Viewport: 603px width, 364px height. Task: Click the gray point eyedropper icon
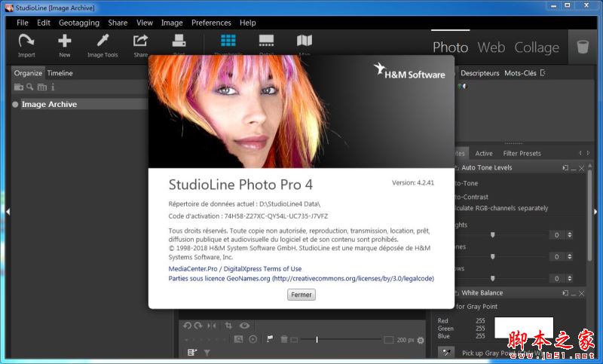tap(446, 352)
